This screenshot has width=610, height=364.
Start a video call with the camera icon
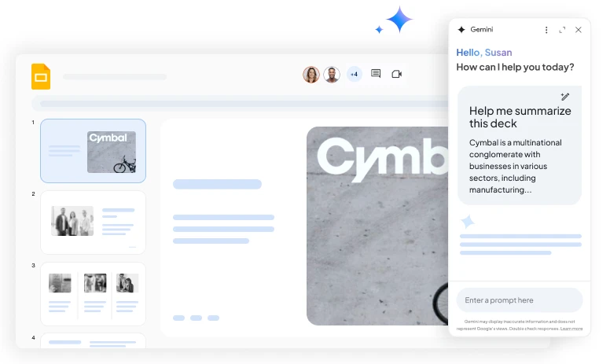point(396,74)
